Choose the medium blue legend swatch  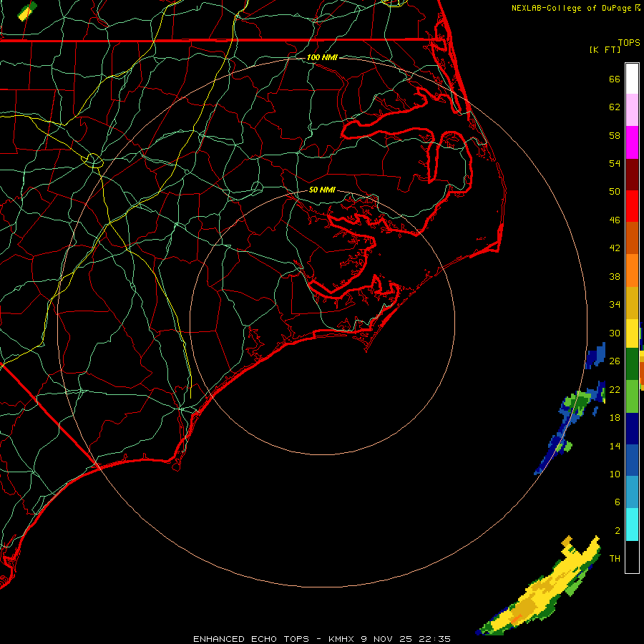pyautogui.click(x=632, y=460)
